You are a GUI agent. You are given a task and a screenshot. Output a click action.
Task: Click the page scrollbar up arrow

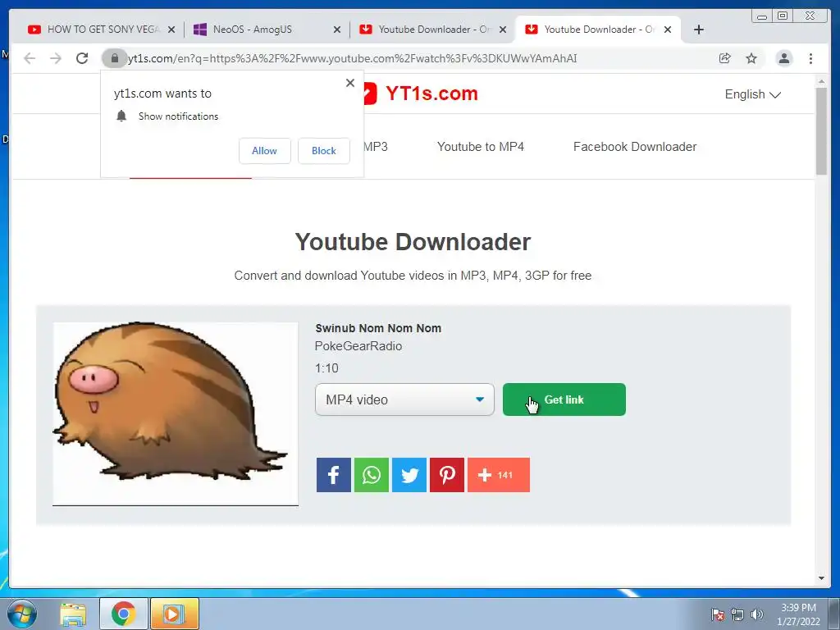pos(821,81)
